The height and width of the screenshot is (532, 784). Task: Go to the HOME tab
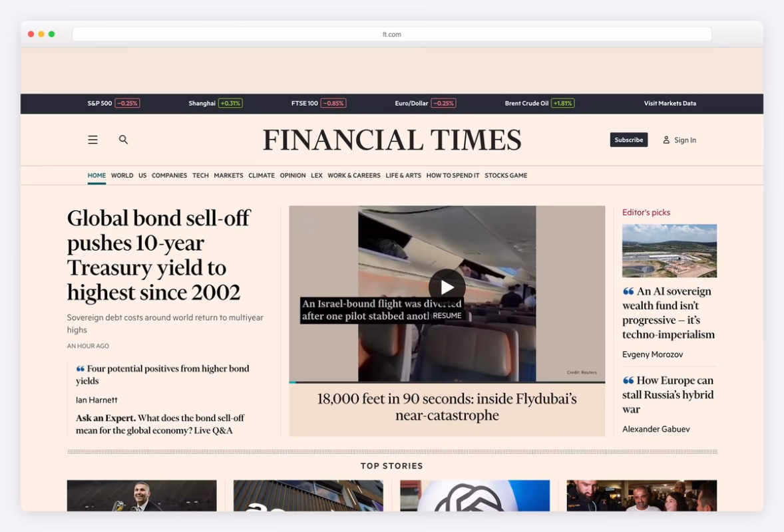(97, 176)
